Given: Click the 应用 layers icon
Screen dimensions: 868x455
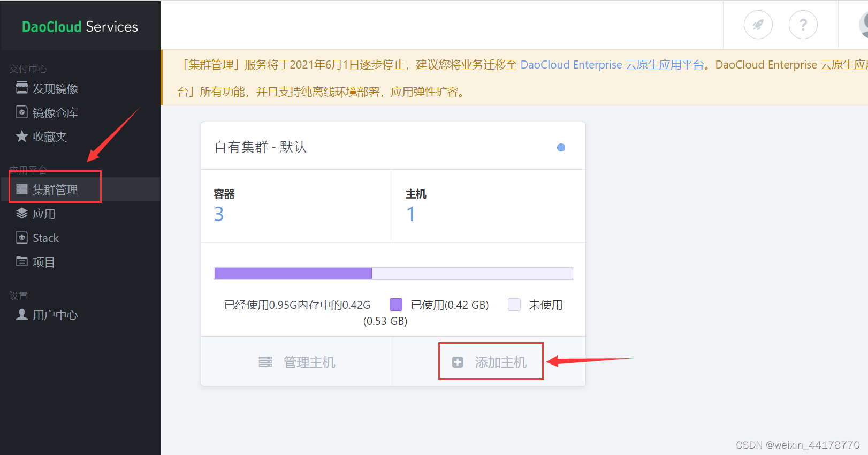Looking at the screenshot, I should point(22,214).
